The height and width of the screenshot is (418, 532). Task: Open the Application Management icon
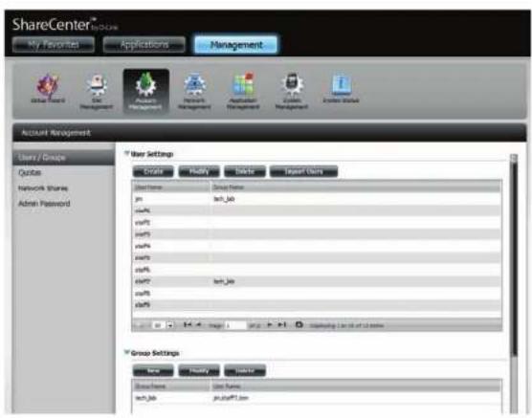(243, 91)
